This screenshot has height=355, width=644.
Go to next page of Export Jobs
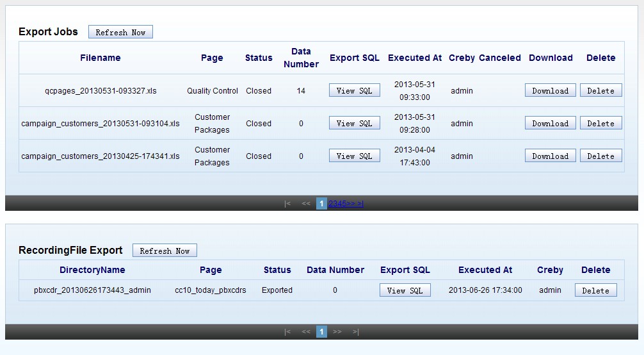(351, 204)
